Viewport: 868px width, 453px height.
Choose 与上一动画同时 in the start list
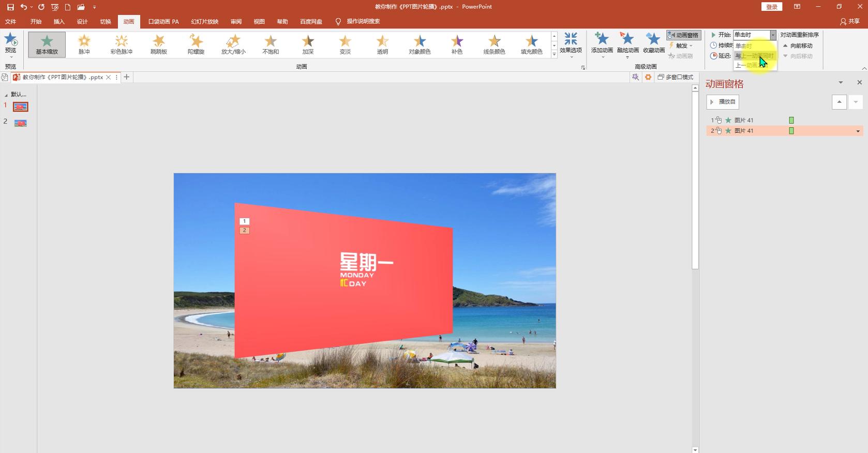tap(754, 56)
